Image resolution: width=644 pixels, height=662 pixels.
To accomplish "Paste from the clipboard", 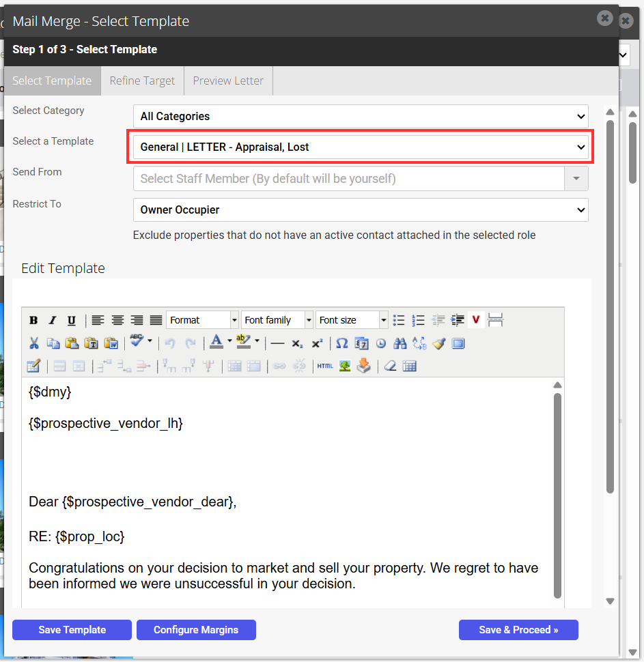I will tap(72, 343).
